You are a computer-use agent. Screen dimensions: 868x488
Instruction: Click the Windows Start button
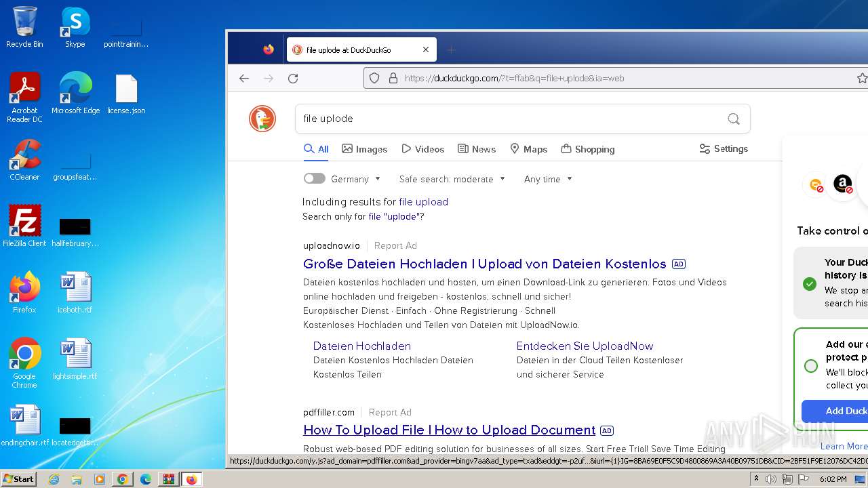tap(19, 479)
